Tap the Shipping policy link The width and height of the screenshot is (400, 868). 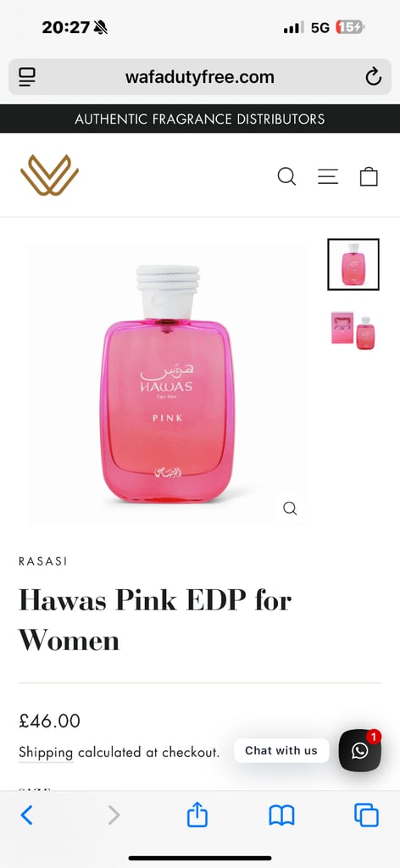(x=46, y=754)
